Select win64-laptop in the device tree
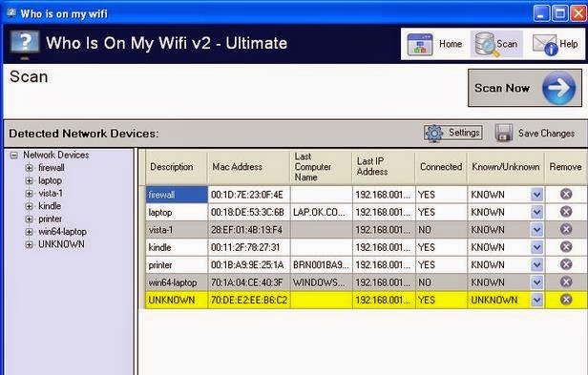The image size is (588, 375). [x=62, y=232]
